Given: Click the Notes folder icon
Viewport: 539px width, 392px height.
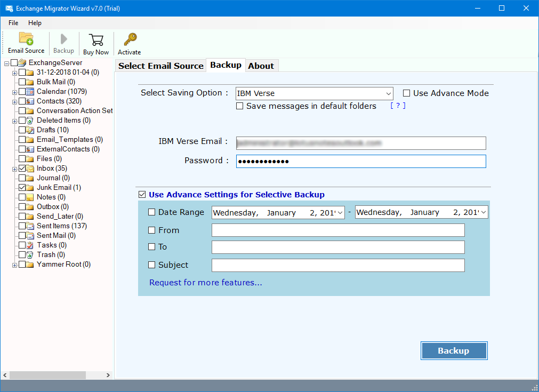Looking at the screenshot, I should (30, 197).
